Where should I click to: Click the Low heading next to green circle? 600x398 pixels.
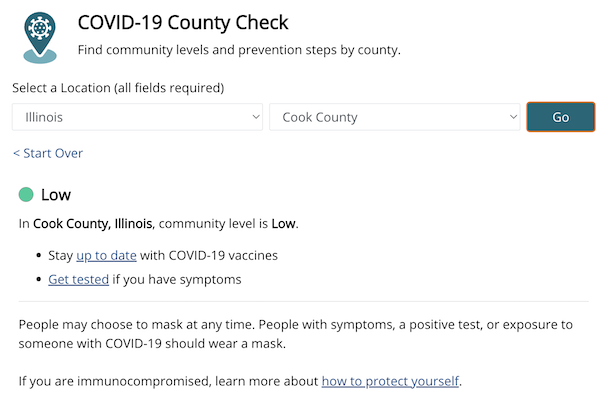[56, 195]
